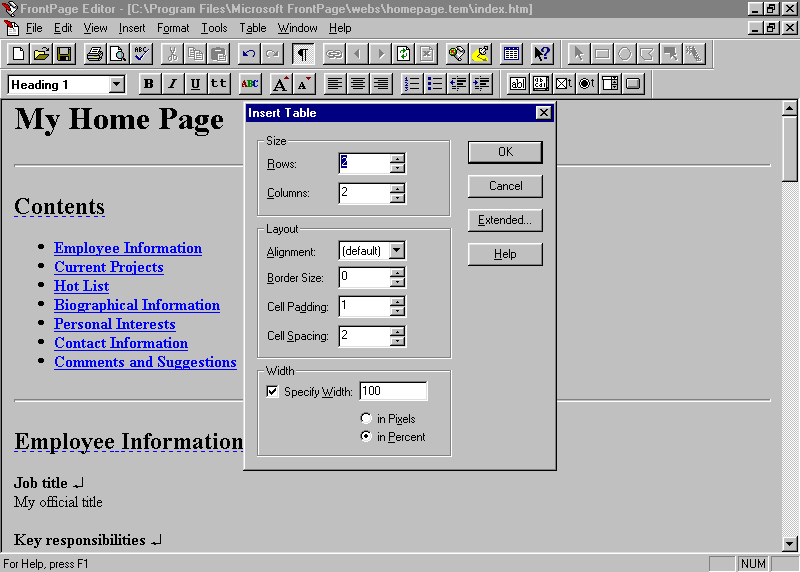This screenshot has height=572, width=800.
Task: Click in the Rows input field
Action: pos(364,163)
